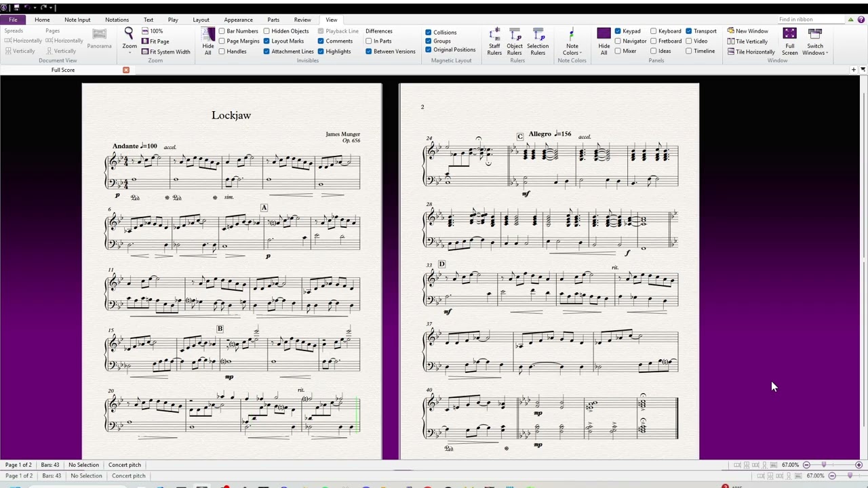
Task: Click No Selection status button
Action: coord(83,465)
